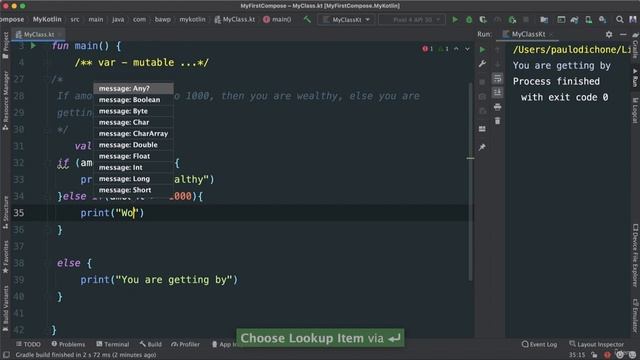Select message: Any? completion item
The image size is (640, 360).
(x=133, y=88)
